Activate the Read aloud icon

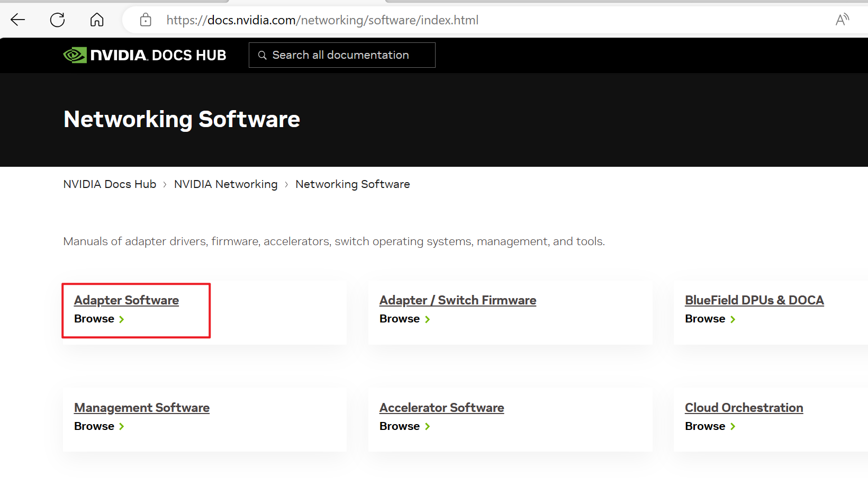tap(842, 20)
